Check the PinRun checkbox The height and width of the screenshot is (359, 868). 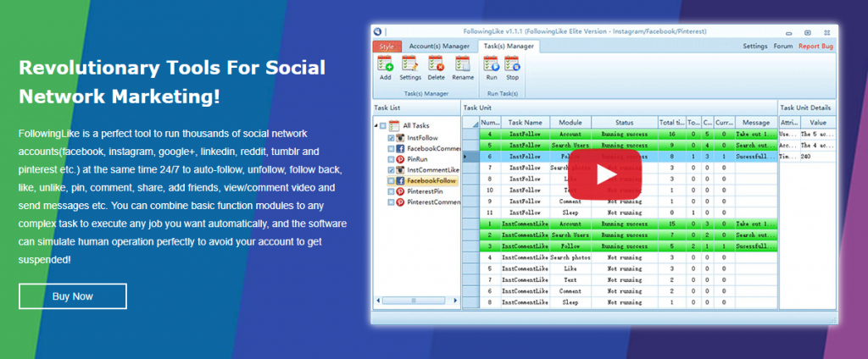tap(392, 159)
